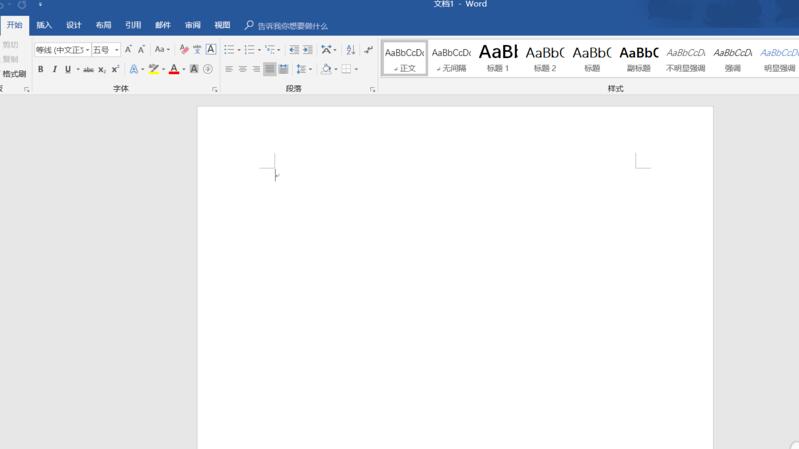Expand borders dropdown arrow
Screen dimensions: 799x449
(x=356, y=69)
